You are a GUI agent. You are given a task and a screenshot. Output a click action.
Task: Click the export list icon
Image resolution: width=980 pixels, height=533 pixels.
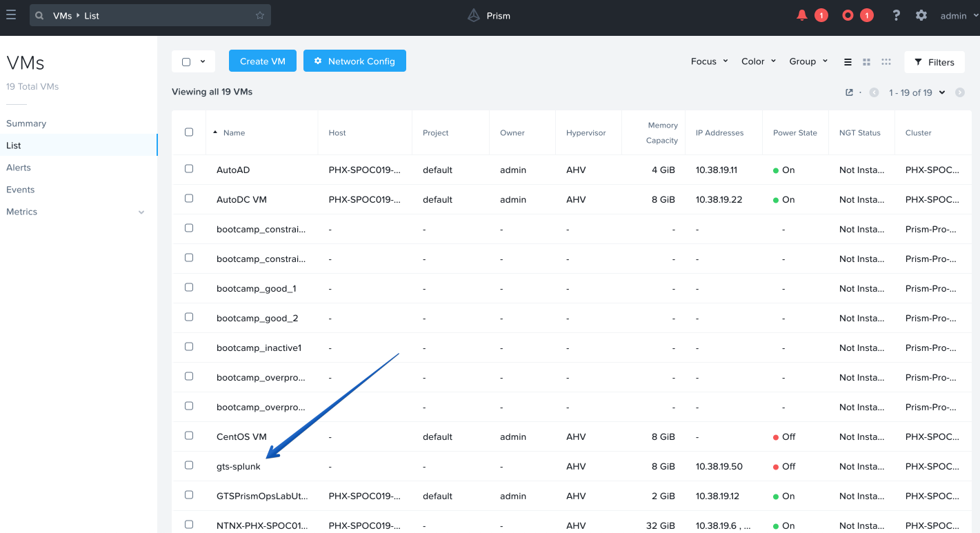[x=849, y=92]
